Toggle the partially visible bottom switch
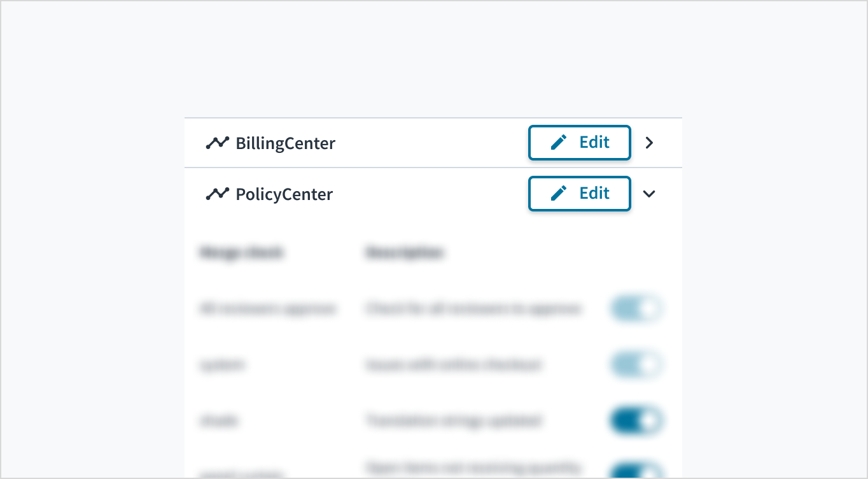The image size is (868, 479). pos(636,471)
